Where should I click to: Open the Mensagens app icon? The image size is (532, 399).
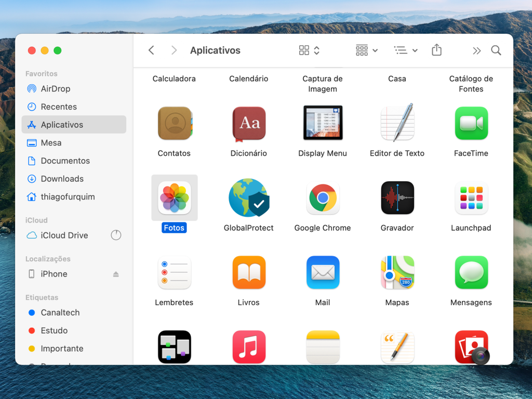pyautogui.click(x=471, y=272)
